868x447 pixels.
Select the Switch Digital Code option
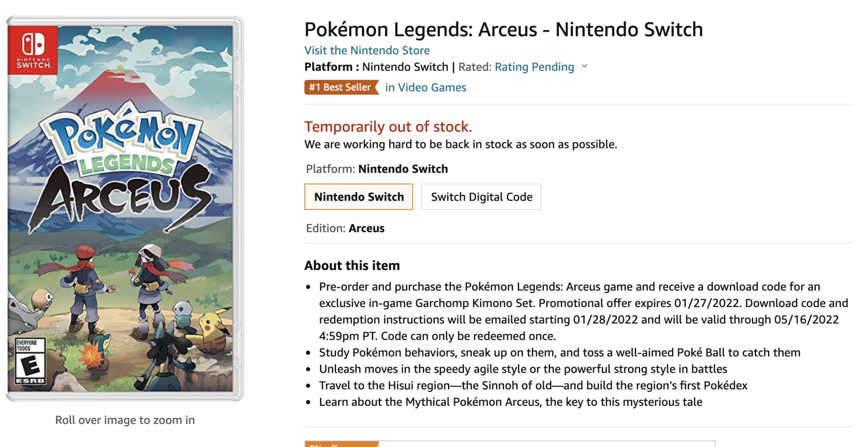(481, 196)
